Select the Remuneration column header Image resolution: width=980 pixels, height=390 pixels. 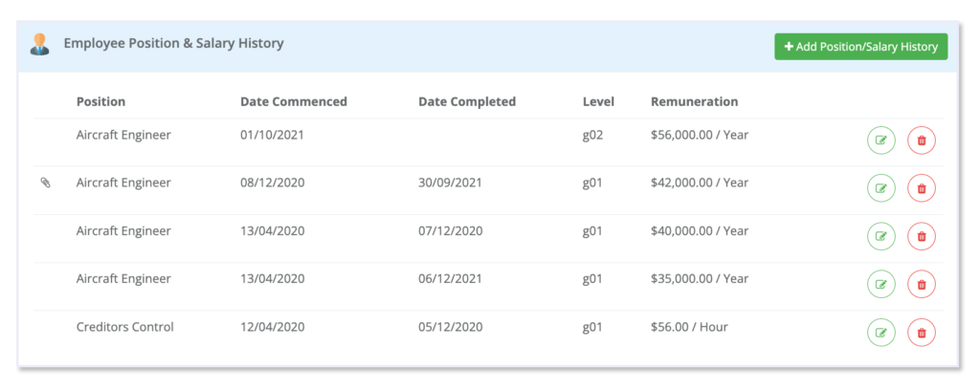[x=695, y=101]
